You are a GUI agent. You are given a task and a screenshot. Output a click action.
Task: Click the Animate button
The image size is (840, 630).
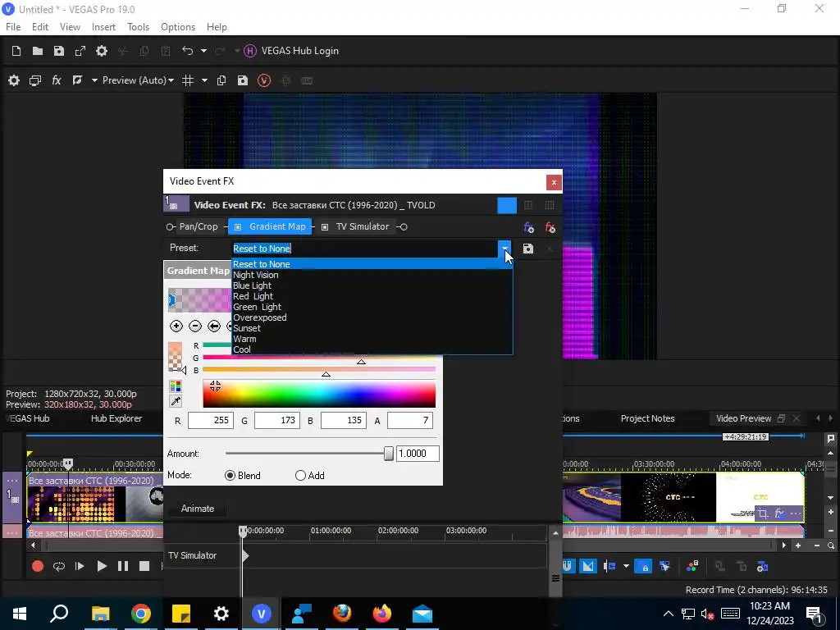click(197, 509)
